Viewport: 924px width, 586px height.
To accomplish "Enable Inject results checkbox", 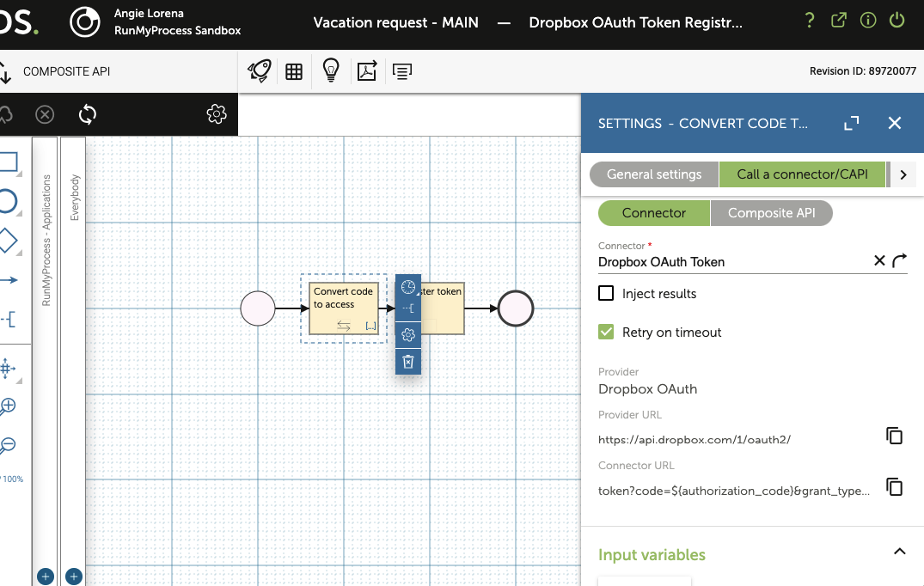I will coord(606,293).
